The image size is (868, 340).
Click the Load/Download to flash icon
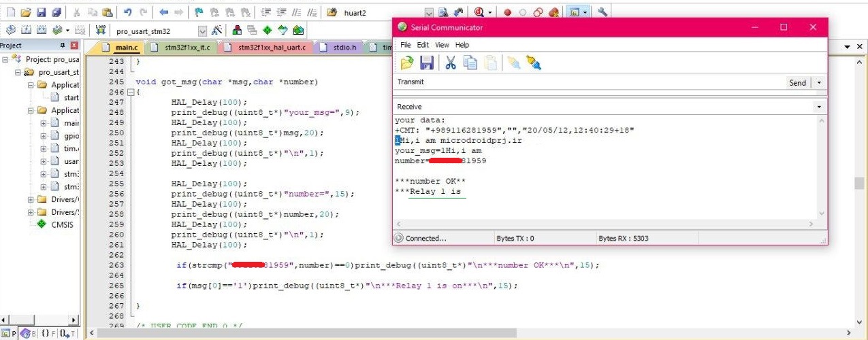click(101, 30)
